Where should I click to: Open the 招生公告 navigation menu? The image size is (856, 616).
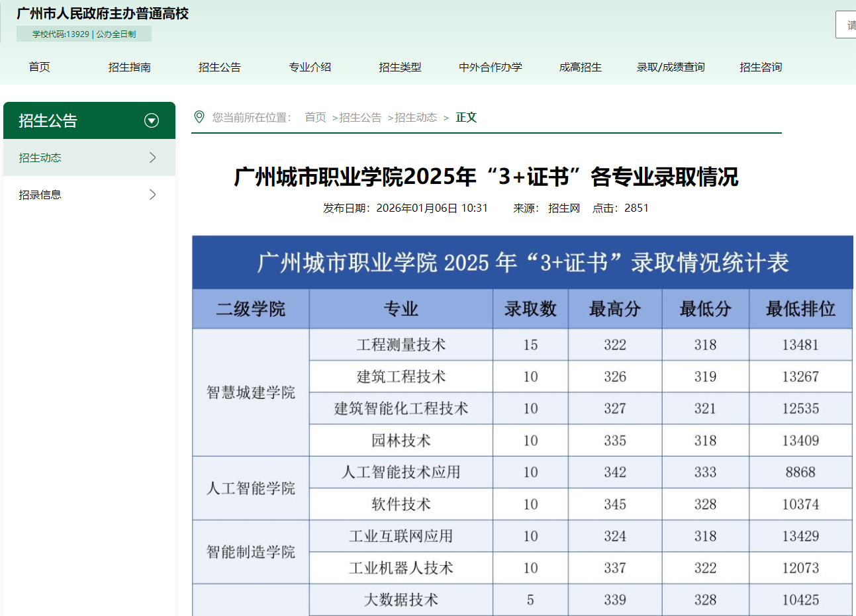[x=220, y=67]
